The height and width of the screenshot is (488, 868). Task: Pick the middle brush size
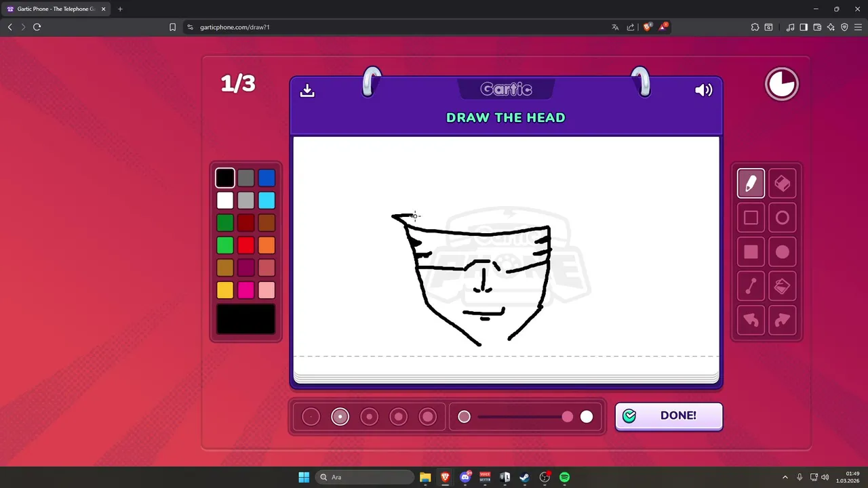369,417
